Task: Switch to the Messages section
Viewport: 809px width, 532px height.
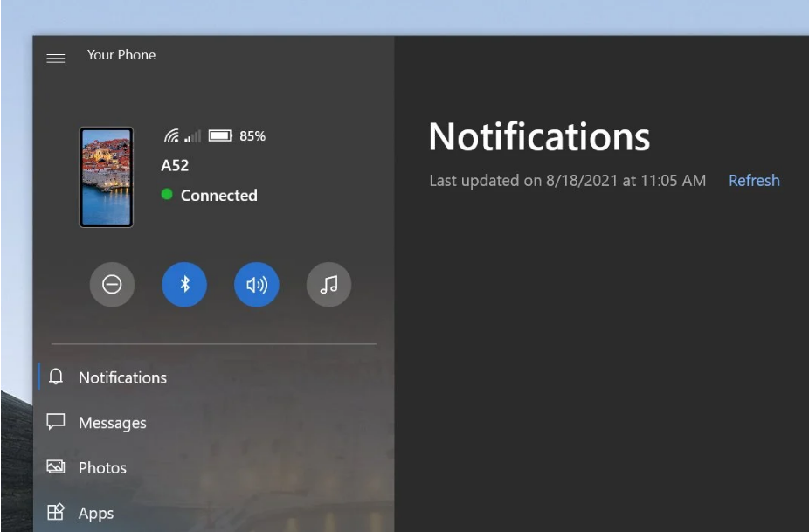Action: click(112, 423)
